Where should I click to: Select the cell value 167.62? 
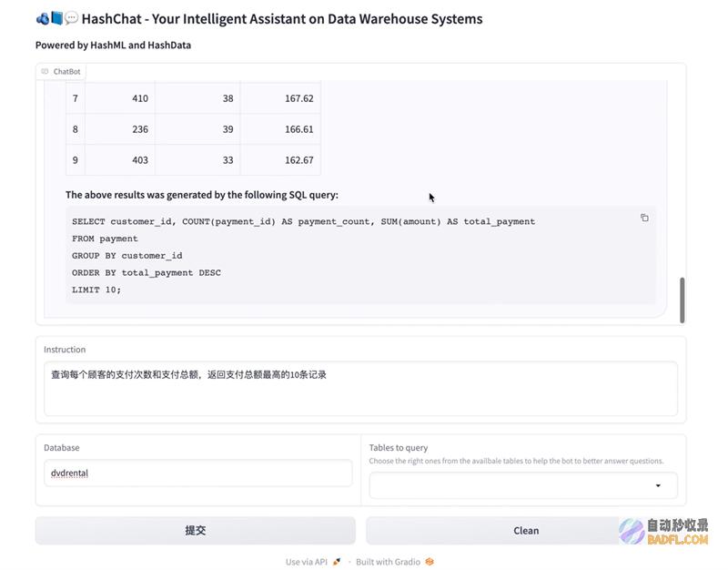click(299, 98)
